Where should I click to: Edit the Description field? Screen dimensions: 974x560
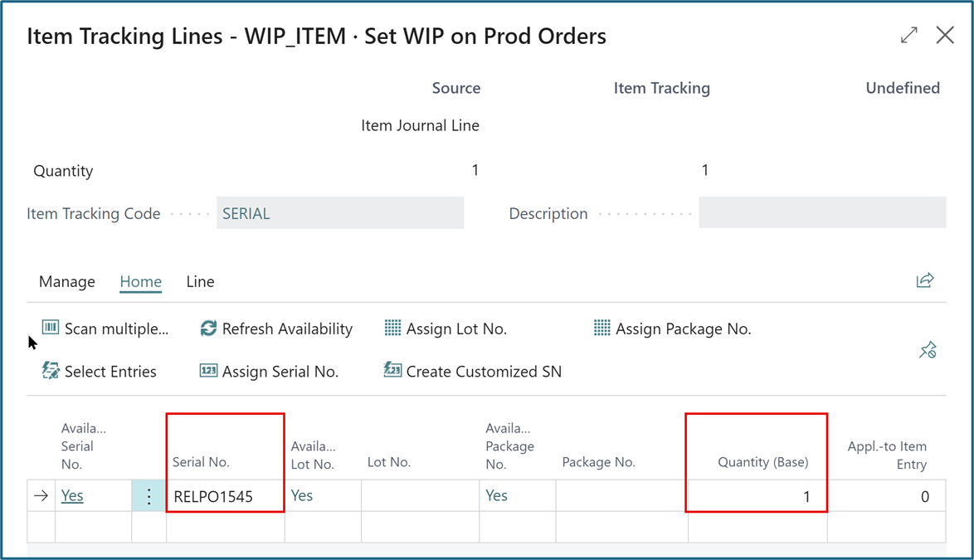821,212
